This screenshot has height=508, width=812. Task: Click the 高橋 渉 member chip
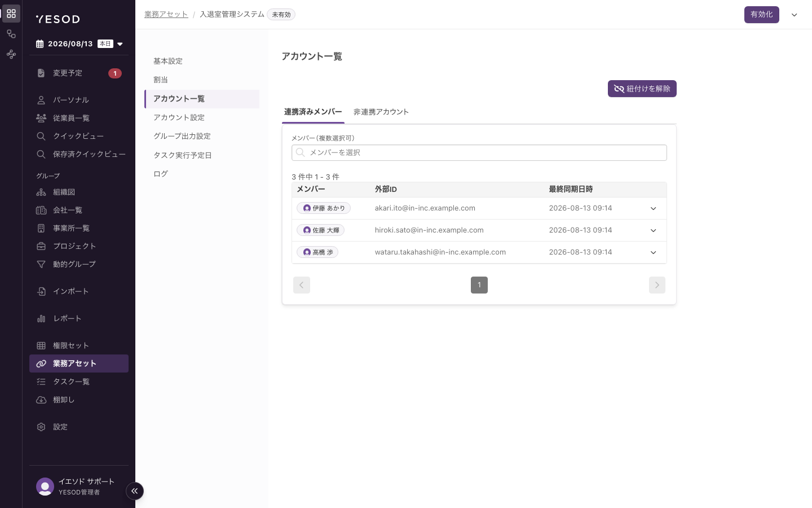click(317, 252)
